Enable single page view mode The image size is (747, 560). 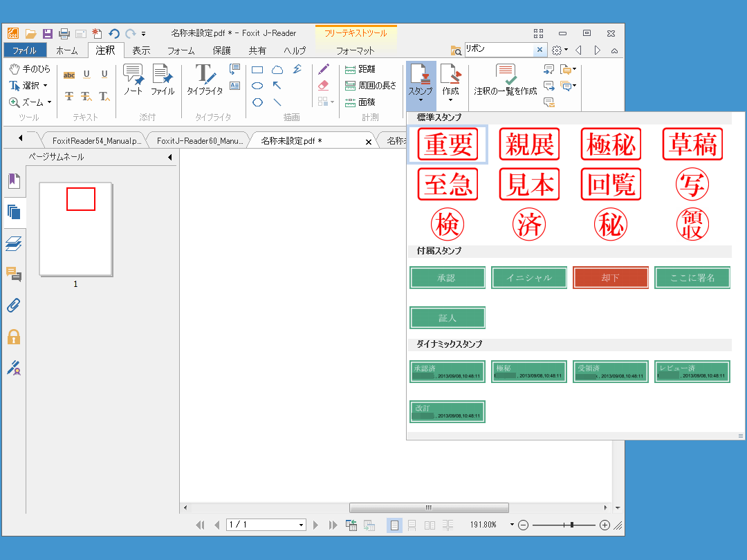(x=394, y=525)
